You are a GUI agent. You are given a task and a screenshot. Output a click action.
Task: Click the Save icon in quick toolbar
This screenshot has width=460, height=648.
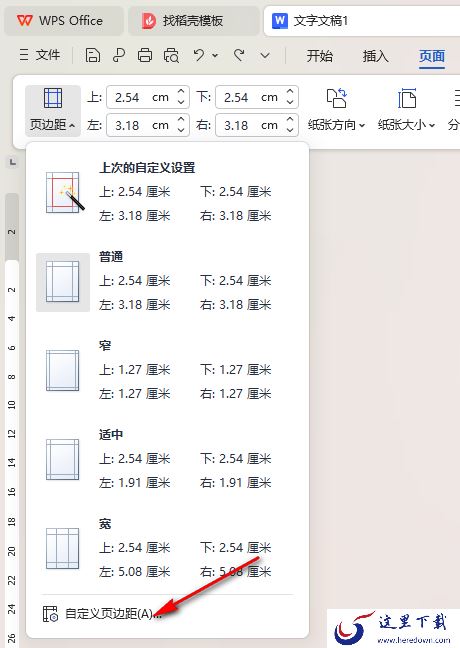[93, 55]
